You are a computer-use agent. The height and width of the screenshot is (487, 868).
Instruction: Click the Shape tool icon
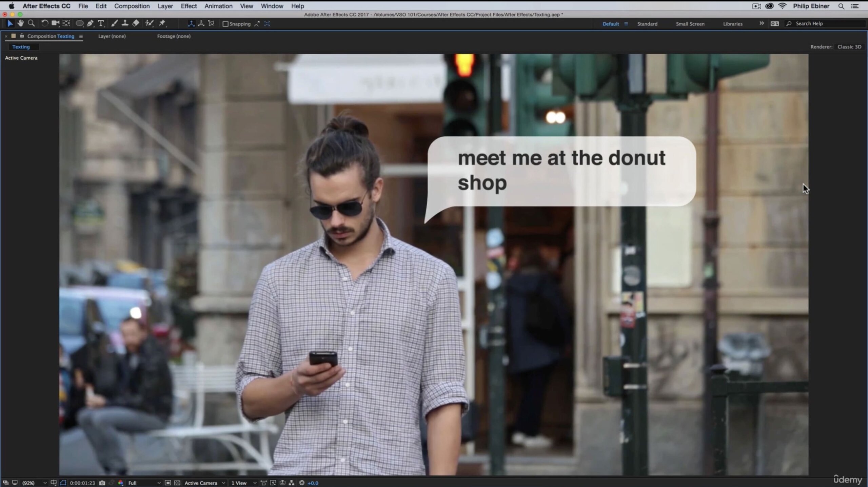tap(78, 23)
